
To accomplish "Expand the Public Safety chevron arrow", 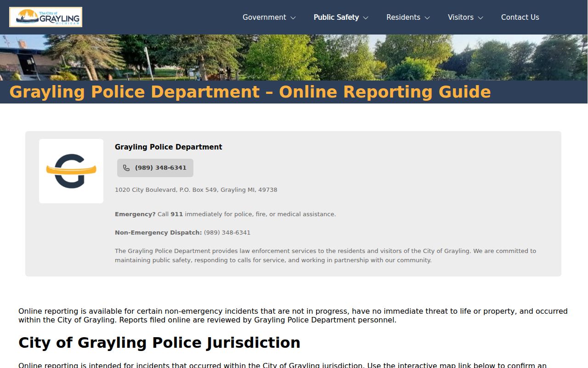I will click(x=366, y=17).
